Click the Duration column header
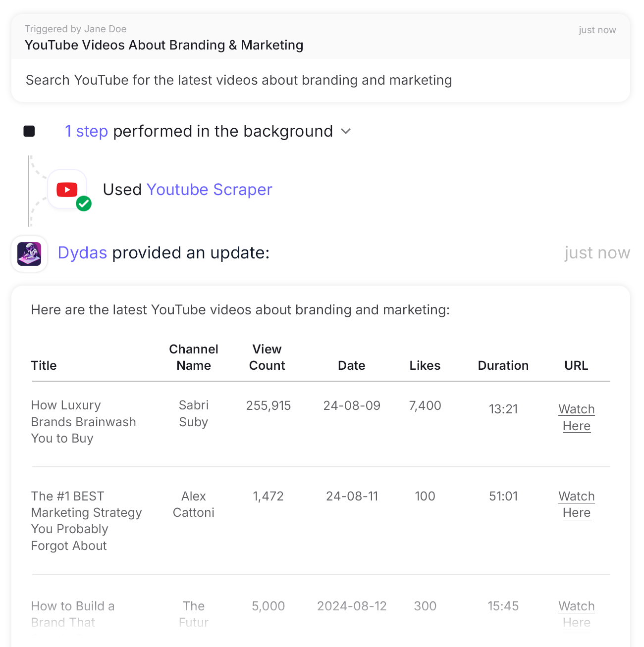Viewport: 644px width, 647px height. point(503,365)
